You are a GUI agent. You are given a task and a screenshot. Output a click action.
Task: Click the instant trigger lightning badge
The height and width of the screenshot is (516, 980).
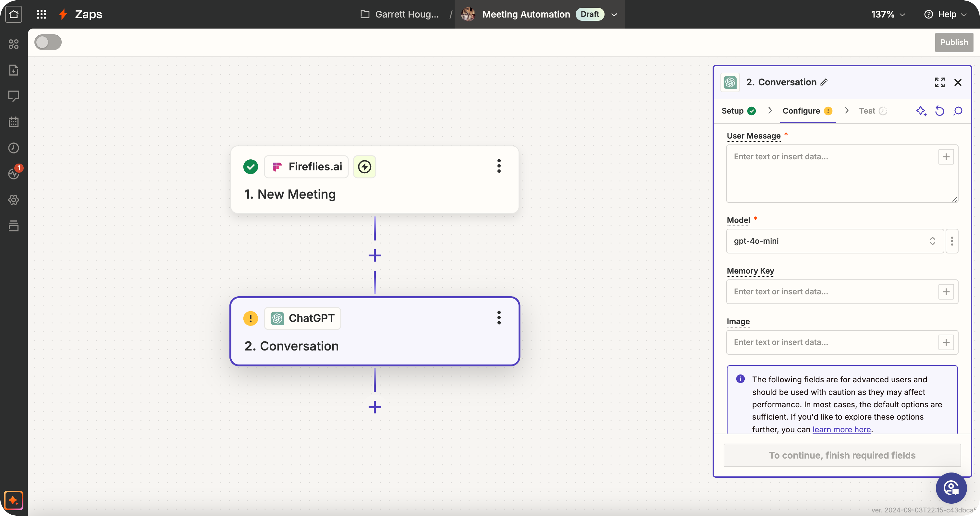click(364, 167)
